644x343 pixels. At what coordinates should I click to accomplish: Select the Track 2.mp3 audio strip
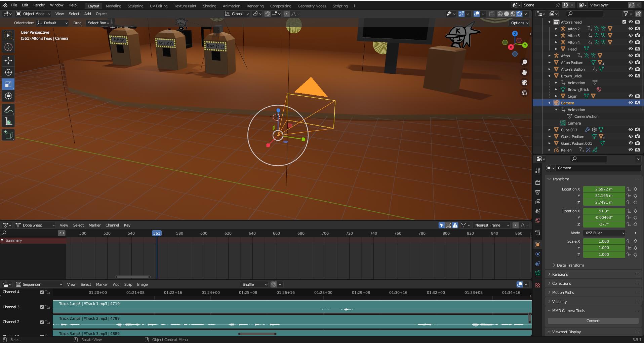(x=292, y=322)
